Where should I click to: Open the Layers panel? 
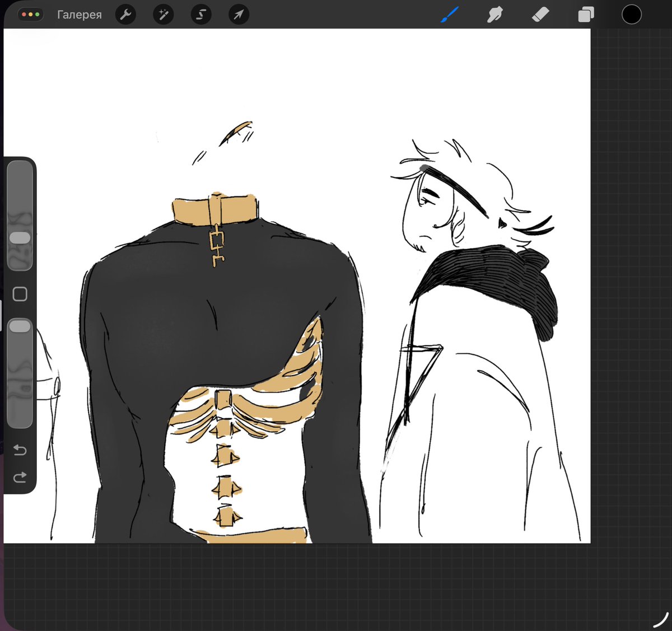click(586, 15)
